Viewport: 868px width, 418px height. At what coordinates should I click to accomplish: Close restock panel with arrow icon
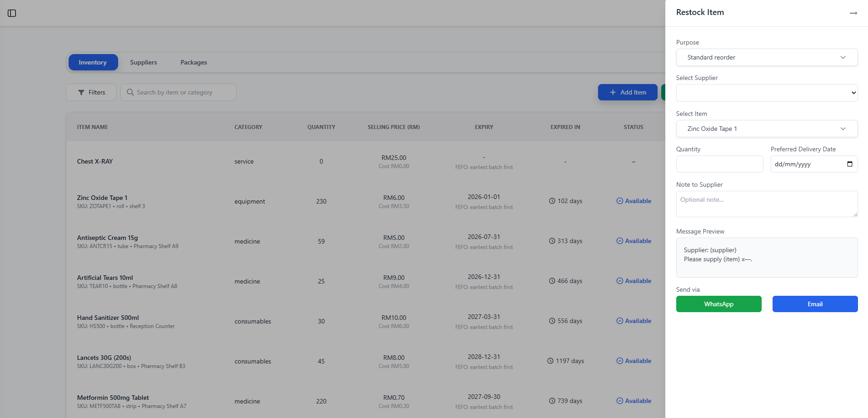tap(853, 13)
